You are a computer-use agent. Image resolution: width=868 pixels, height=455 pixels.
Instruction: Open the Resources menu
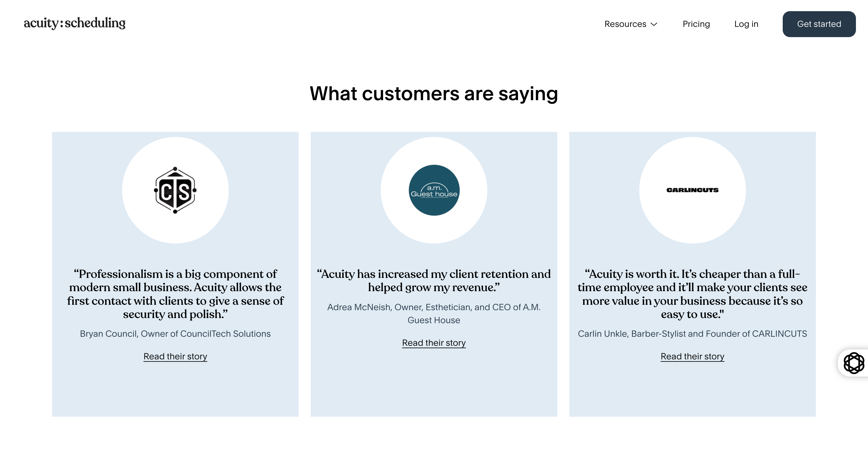click(631, 24)
